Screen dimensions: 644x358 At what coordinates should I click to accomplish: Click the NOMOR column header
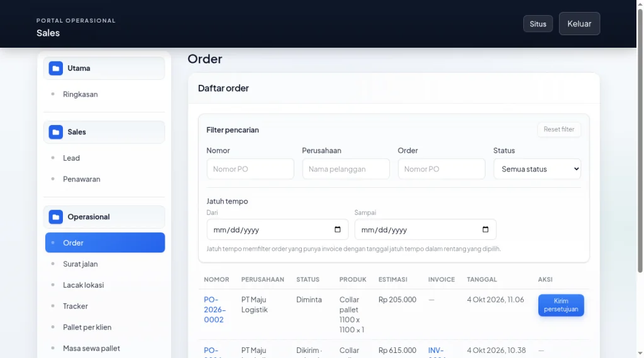coord(216,279)
